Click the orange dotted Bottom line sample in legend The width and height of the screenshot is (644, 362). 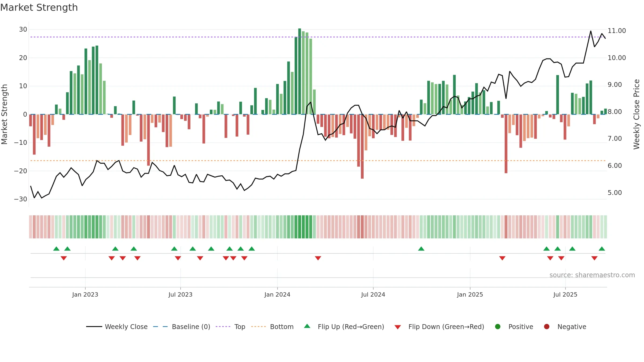(x=259, y=327)
